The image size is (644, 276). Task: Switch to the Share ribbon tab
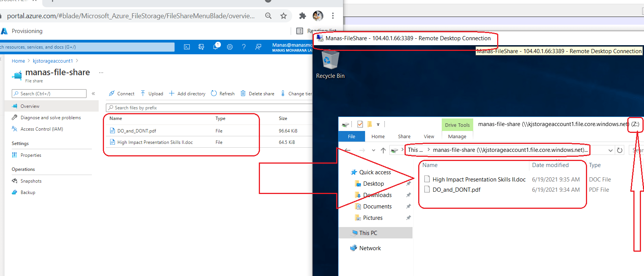coord(404,136)
